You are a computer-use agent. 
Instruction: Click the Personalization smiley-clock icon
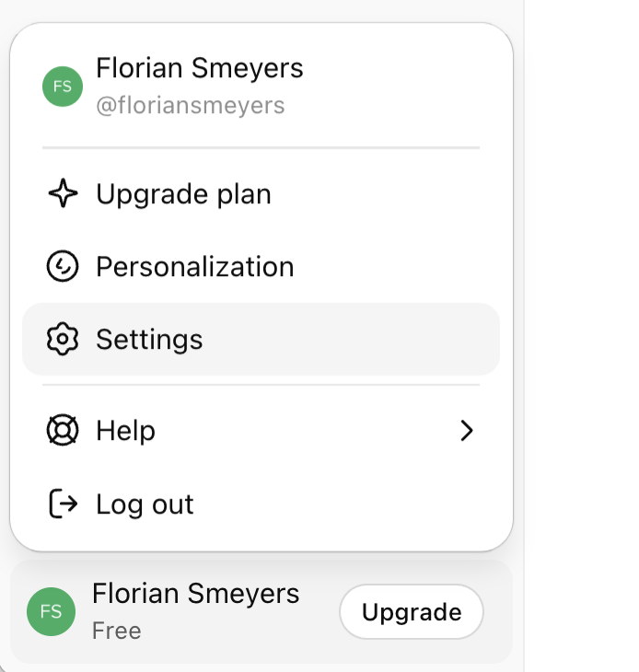(x=62, y=267)
